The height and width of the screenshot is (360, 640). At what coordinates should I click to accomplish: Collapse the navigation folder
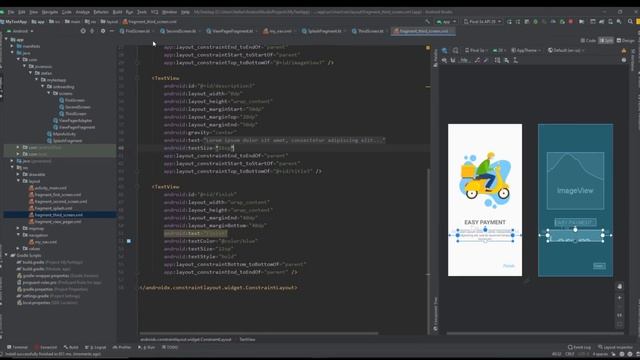(18, 235)
